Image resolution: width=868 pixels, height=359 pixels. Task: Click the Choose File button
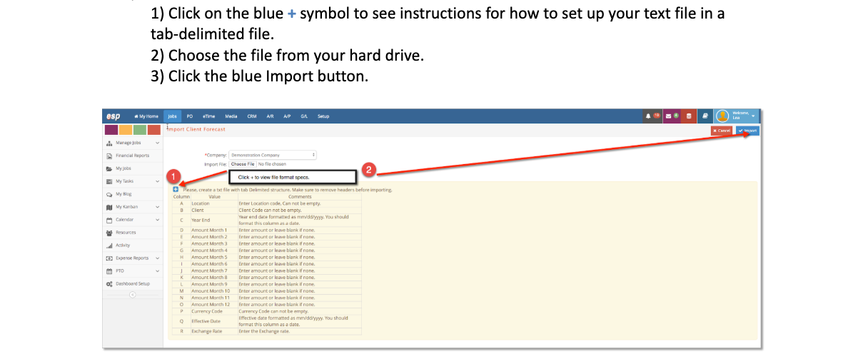point(243,164)
